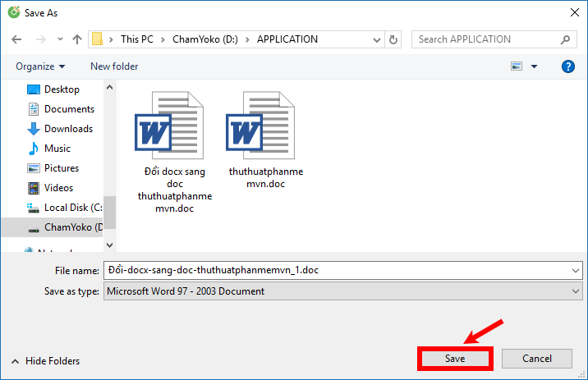The width and height of the screenshot is (588, 380).
Task: Click the ChamYoko drive icon
Action: point(34,230)
